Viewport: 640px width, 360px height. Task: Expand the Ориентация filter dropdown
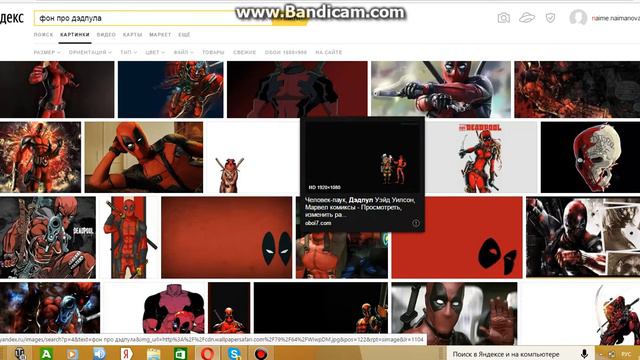(90, 52)
